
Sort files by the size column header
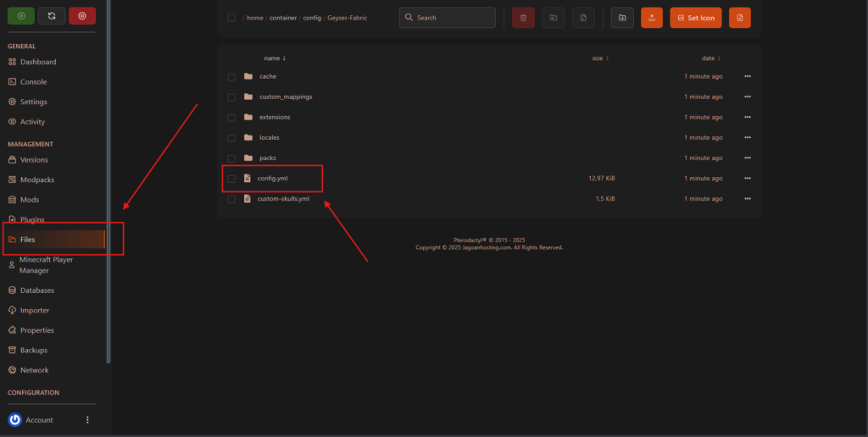[x=600, y=58]
